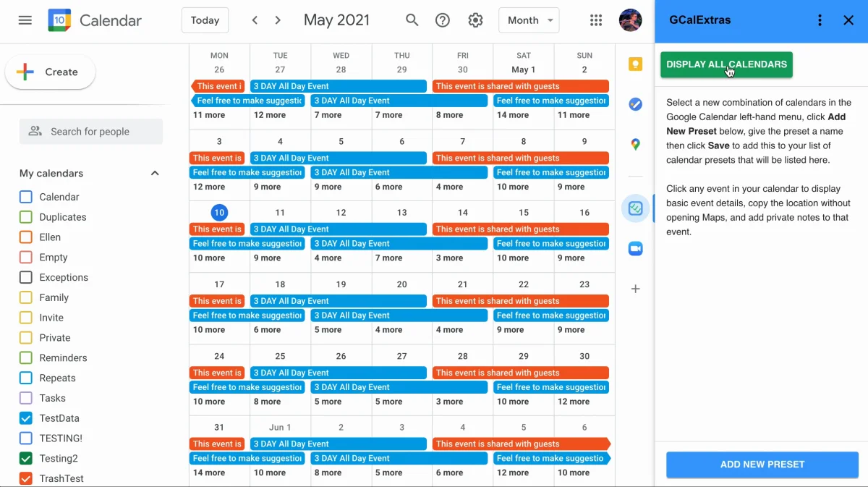
Task: Select the Invite calendar label
Action: 51,318
